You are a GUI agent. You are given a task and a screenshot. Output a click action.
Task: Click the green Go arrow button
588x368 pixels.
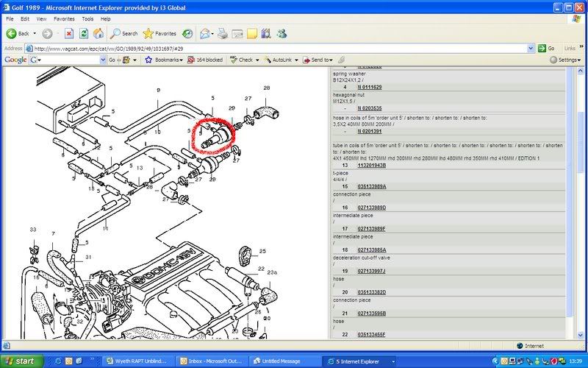point(546,48)
